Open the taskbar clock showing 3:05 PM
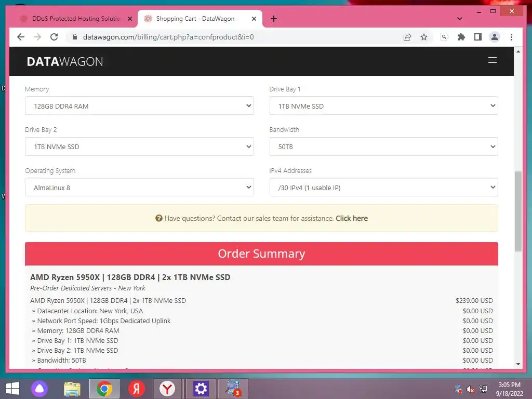Image resolution: width=532 pixels, height=399 pixels. pyautogui.click(x=509, y=389)
